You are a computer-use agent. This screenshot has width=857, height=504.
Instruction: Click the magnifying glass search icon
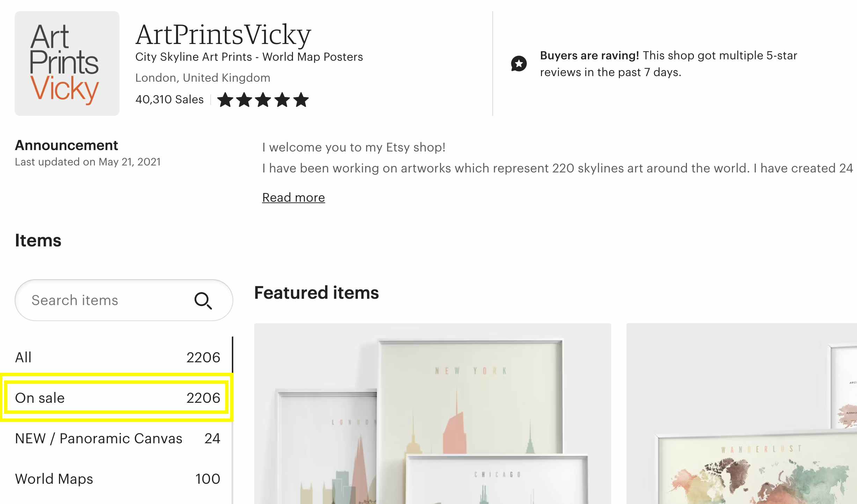point(203,301)
